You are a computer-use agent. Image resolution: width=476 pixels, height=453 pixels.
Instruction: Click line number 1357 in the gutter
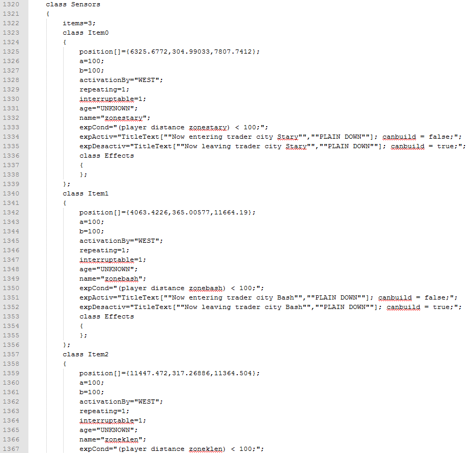11,354
